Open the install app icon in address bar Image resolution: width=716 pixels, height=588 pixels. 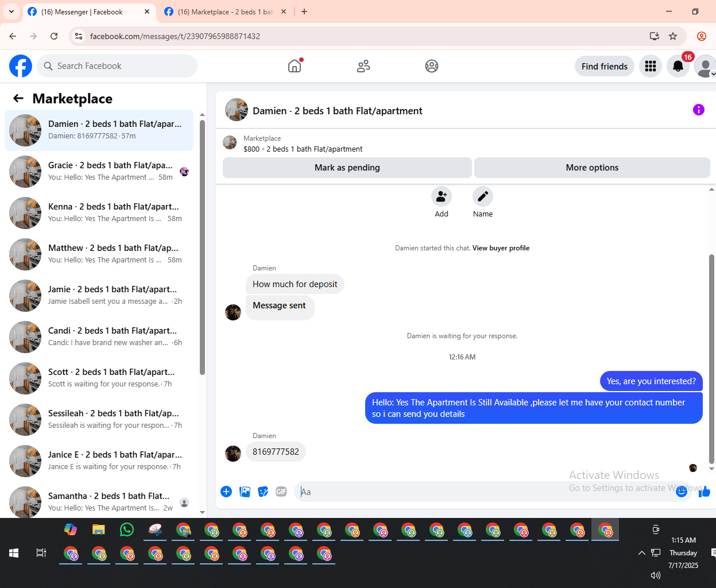click(655, 36)
